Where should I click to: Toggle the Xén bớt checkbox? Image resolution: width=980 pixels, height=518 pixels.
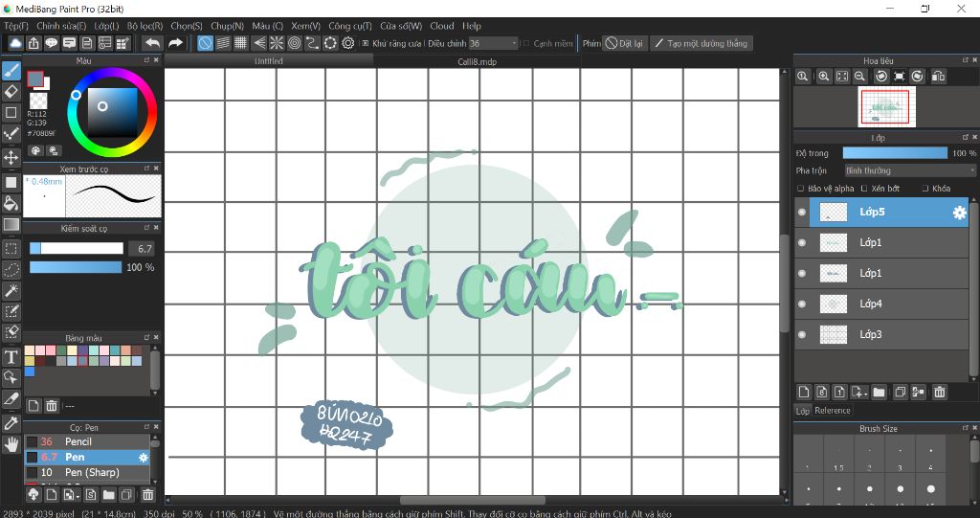click(864, 189)
